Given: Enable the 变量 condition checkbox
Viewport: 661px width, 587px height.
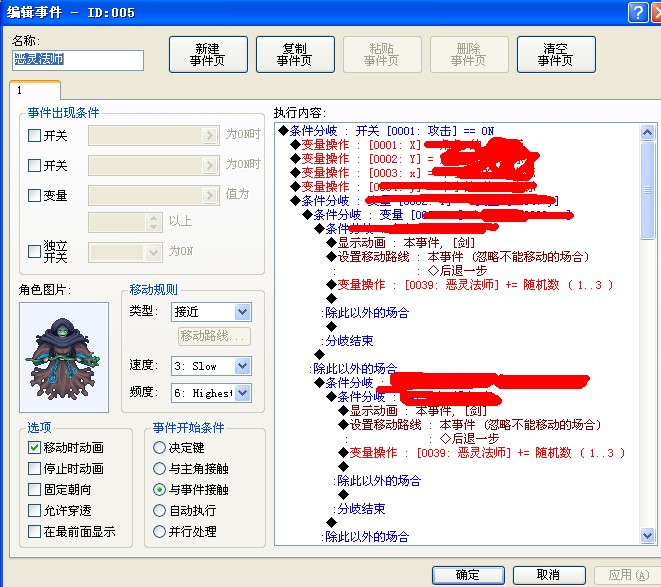Looking at the screenshot, I should 34,195.
